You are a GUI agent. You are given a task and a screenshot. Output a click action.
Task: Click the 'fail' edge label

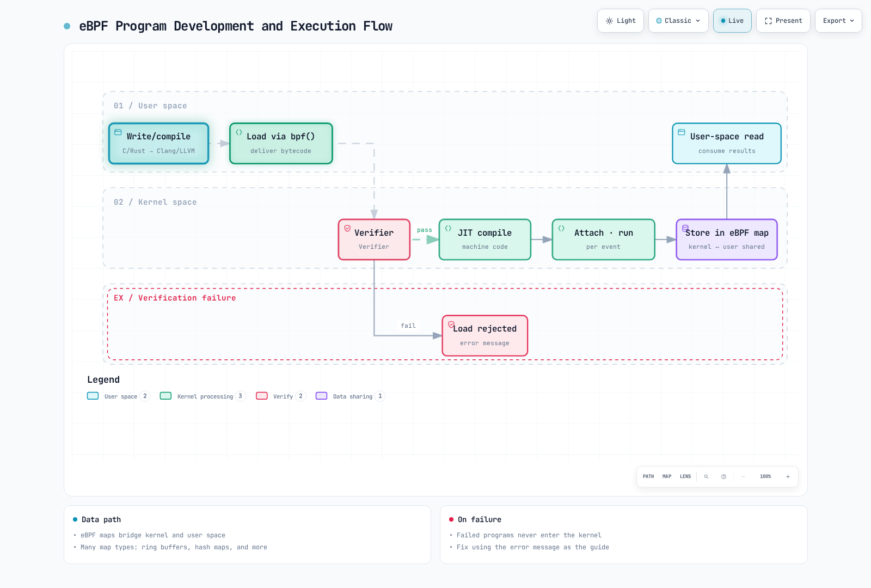(408, 326)
